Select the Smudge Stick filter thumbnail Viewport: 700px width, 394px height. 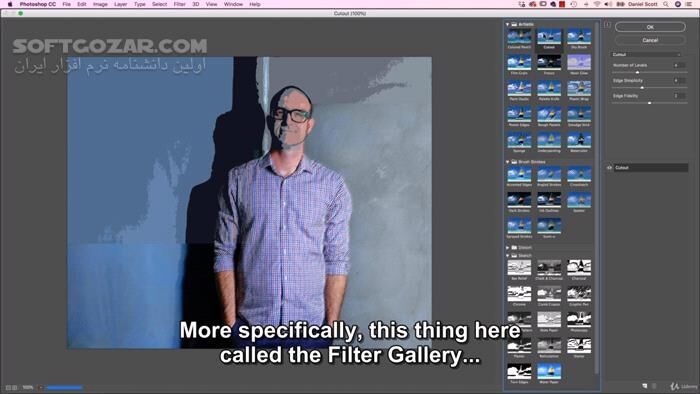tap(579, 114)
